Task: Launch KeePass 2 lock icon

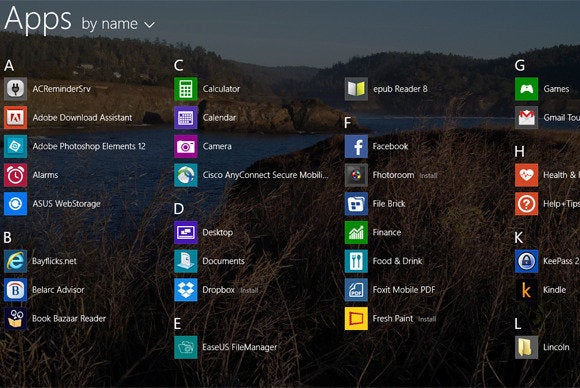Action: click(526, 261)
